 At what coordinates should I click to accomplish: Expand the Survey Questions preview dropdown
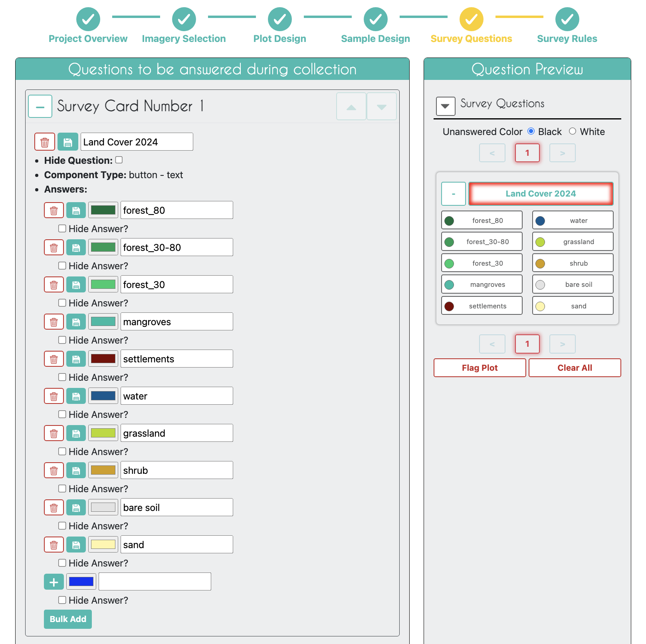(446, 106)
